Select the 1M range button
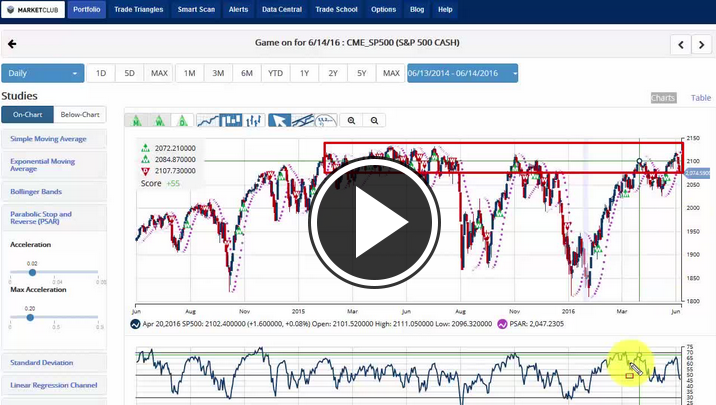 (x=190, y=73)
